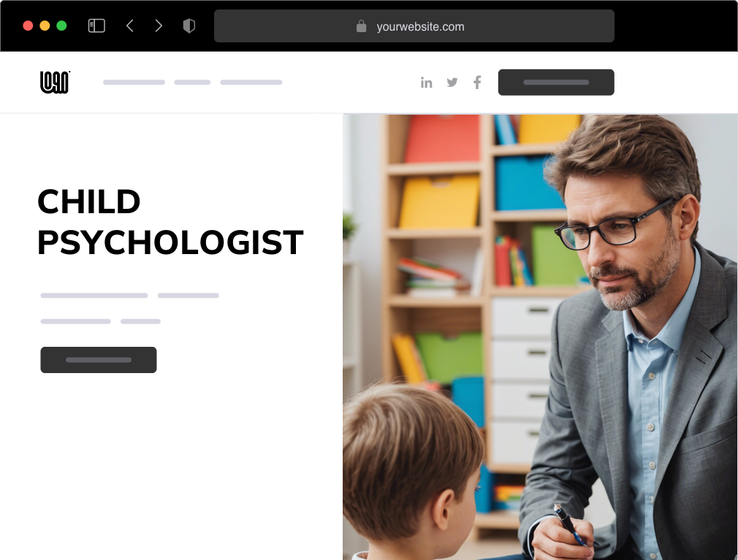Screen dimensions: 738x560
Task: Toggle the browser sidebar icon
Action: (x=96, y=26)
